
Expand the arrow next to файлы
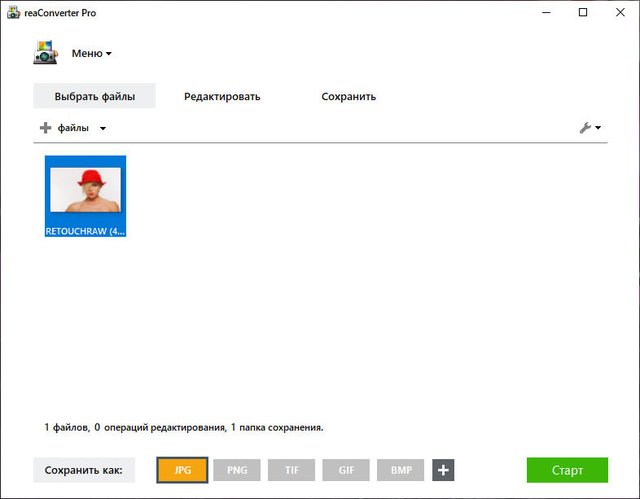[102, 129]
